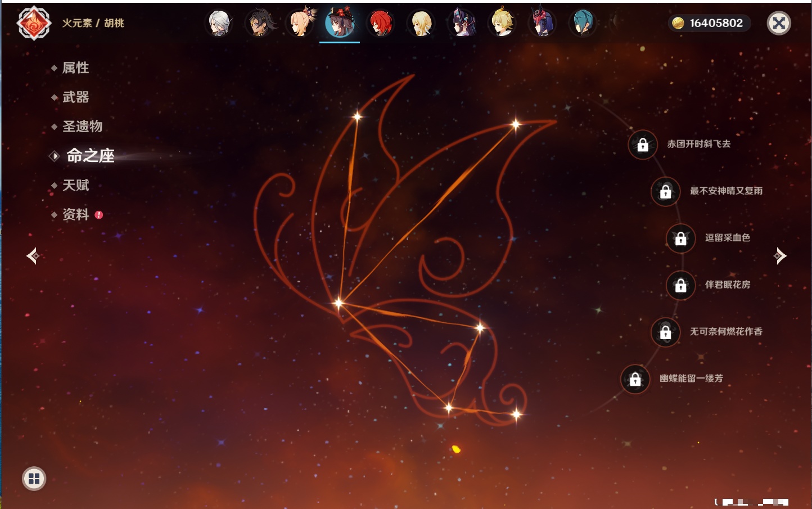
Task: Select the teal-haired character portrait
Action: pos(583,24)
